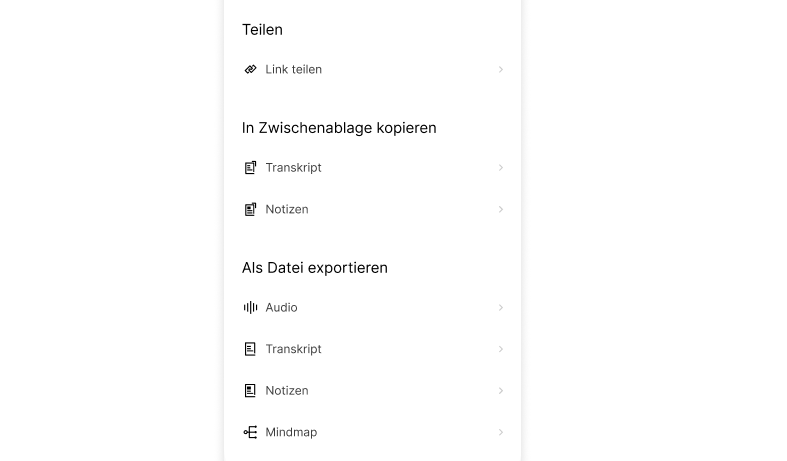Open chevron for export Notizen file row

click(x=501, y=391)
